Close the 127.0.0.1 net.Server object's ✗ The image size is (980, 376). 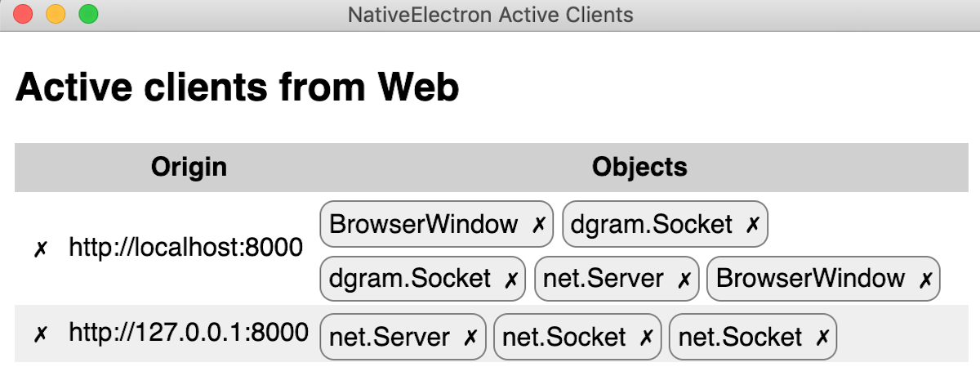[470, 338]
